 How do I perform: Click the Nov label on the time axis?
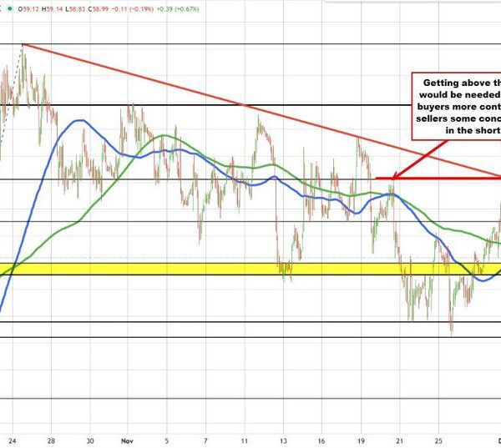click(127, 439)
